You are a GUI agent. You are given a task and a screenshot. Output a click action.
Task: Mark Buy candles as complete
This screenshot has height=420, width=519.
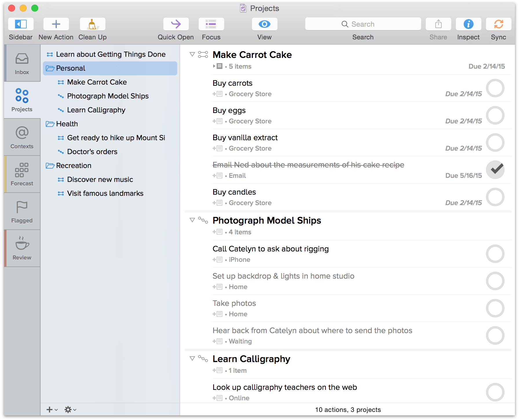coord(495,197)
